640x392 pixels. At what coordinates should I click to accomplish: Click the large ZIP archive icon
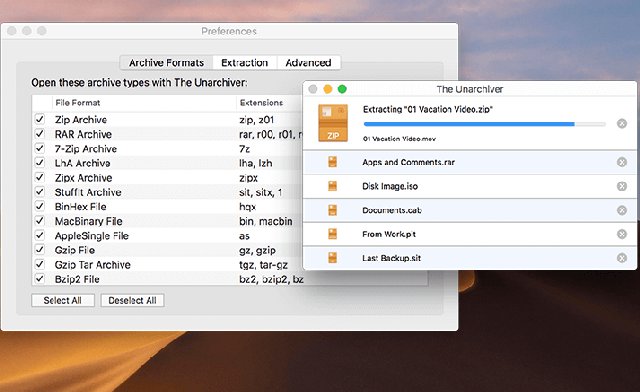333,123
